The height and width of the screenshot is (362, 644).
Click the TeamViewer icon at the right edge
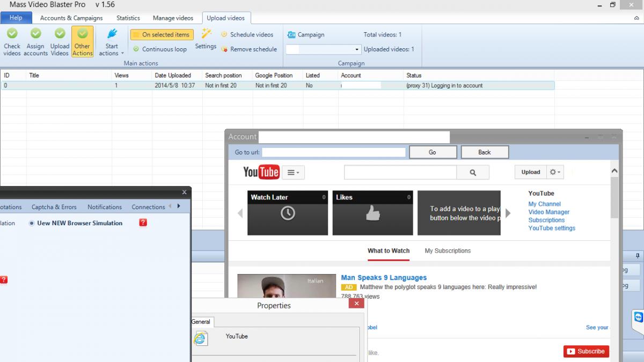pos(638,317)
